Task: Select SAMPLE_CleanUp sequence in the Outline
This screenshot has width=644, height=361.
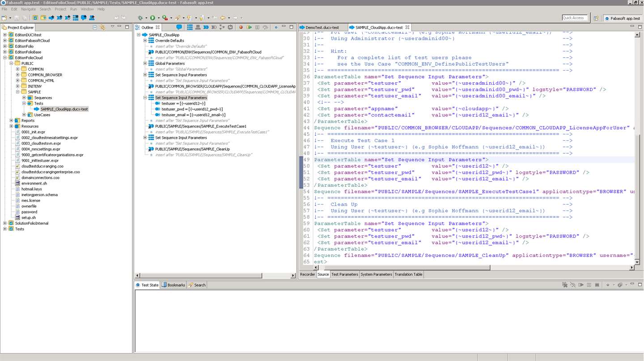Action: coord(189,149)
